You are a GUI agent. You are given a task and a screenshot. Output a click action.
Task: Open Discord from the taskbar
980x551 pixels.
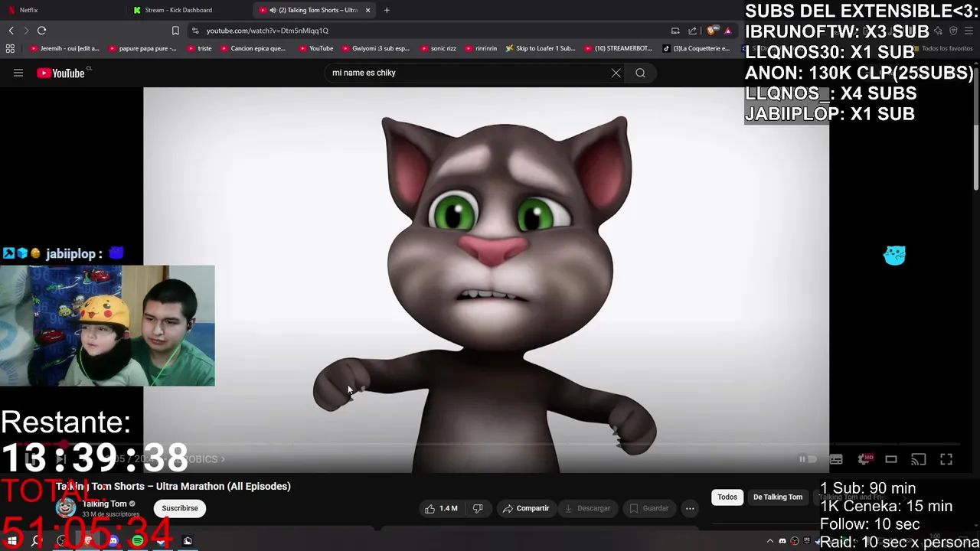coord(113,541)
